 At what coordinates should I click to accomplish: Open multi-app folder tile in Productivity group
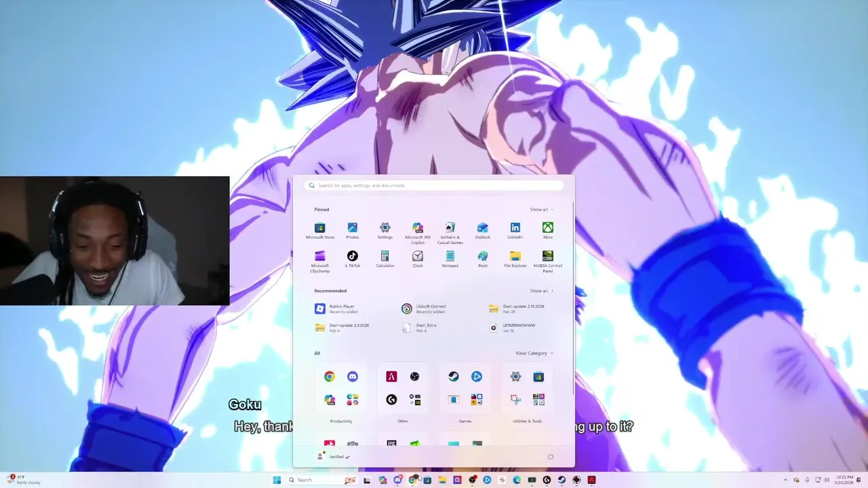coord(353,399)
